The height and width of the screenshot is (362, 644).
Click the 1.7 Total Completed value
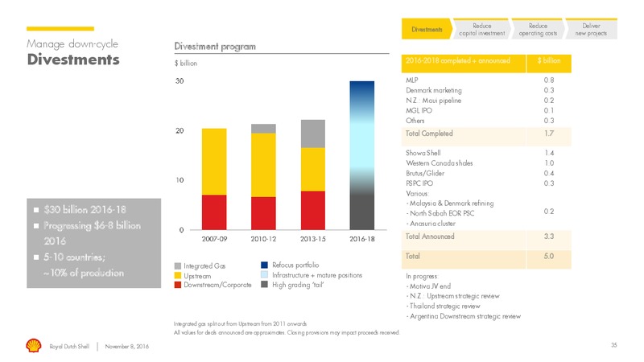click(x=549, y=134)
